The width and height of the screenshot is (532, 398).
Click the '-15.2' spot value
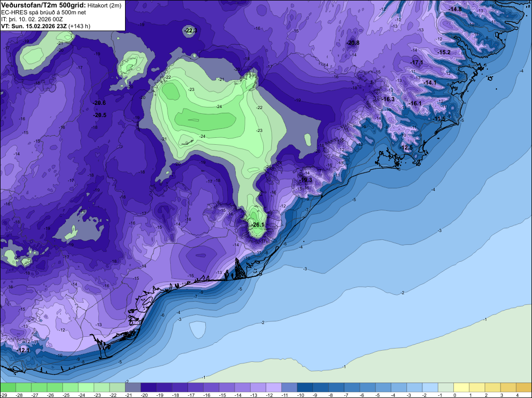click(x=444, y=52)
